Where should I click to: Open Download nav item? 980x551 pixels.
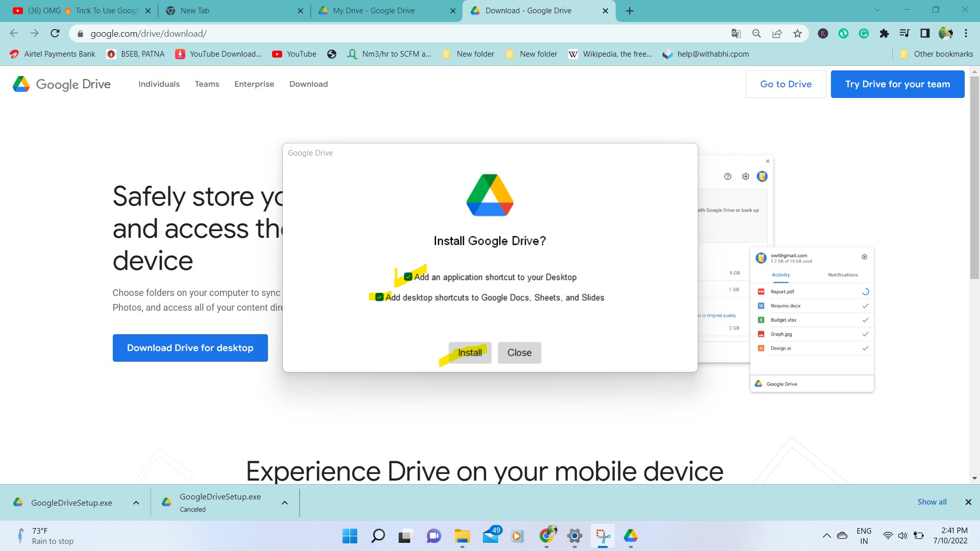click(309, 84)
